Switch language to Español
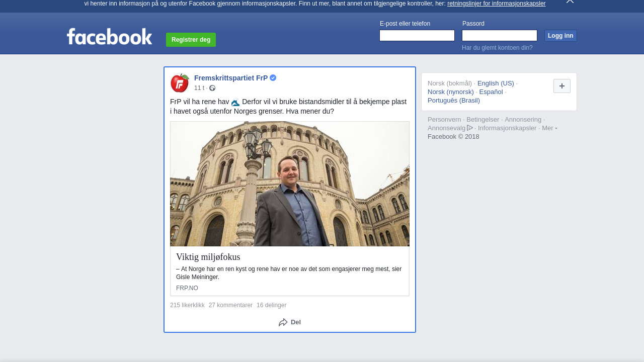 click(491, 92)
